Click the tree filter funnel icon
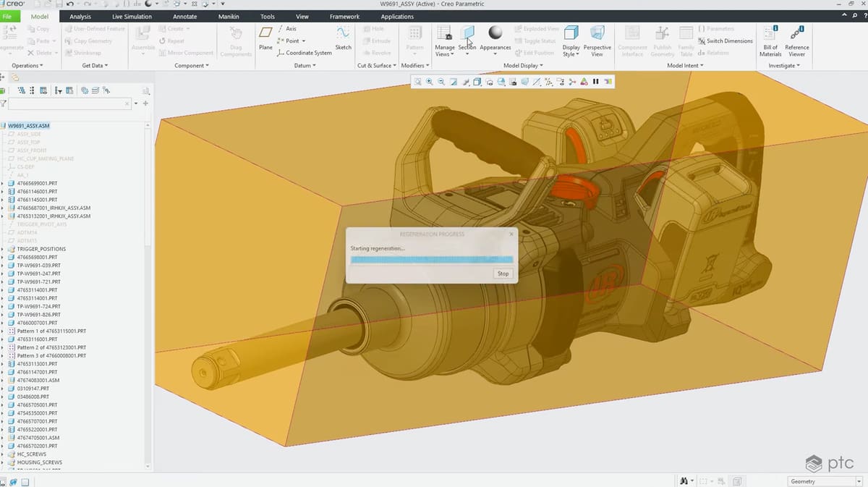The image size is (868, 487). click(3, 103)
